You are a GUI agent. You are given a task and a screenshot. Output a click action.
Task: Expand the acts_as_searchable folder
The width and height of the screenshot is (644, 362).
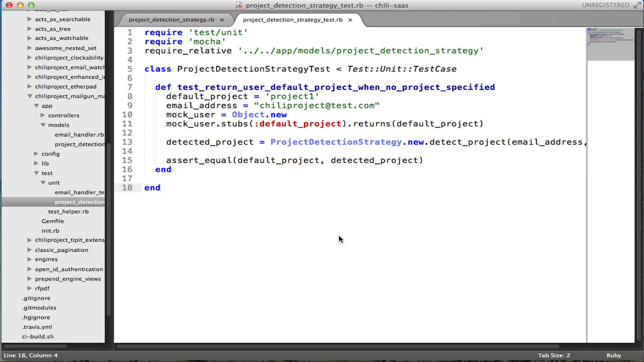(30, 19)
